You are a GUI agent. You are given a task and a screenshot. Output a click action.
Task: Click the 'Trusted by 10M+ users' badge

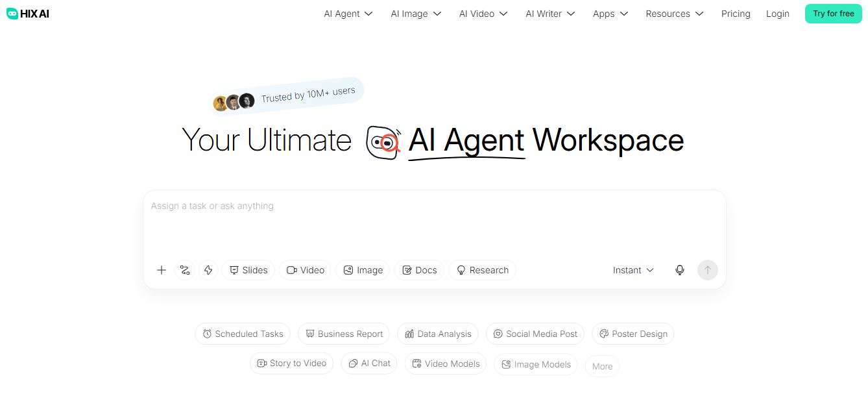288,96
